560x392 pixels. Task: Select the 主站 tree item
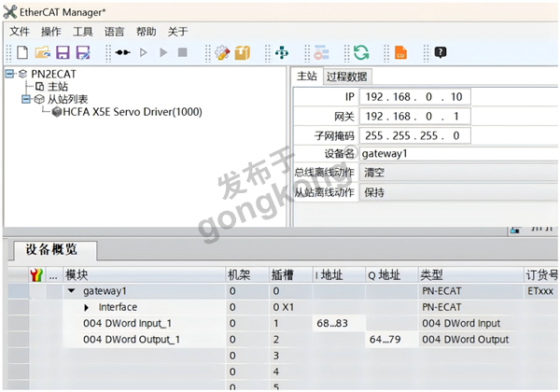pyautogui.click(x=58, y=87)
